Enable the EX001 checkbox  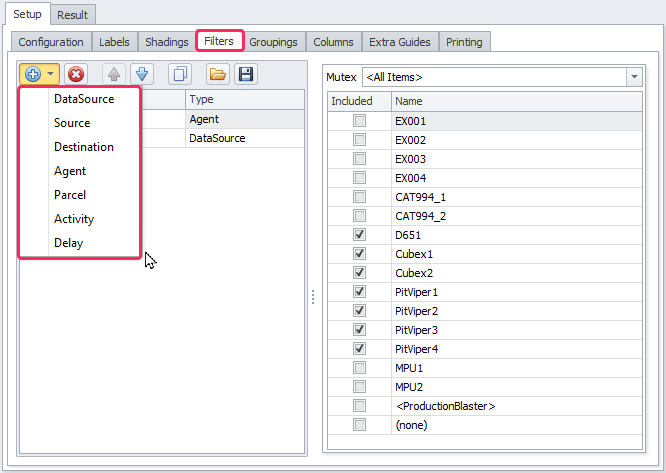pos(359,121)
